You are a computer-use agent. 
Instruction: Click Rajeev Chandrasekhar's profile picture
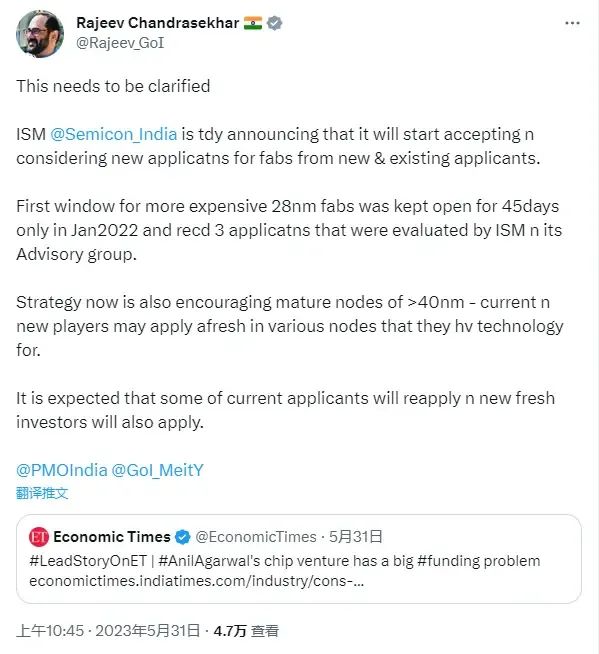pos(40,34)
